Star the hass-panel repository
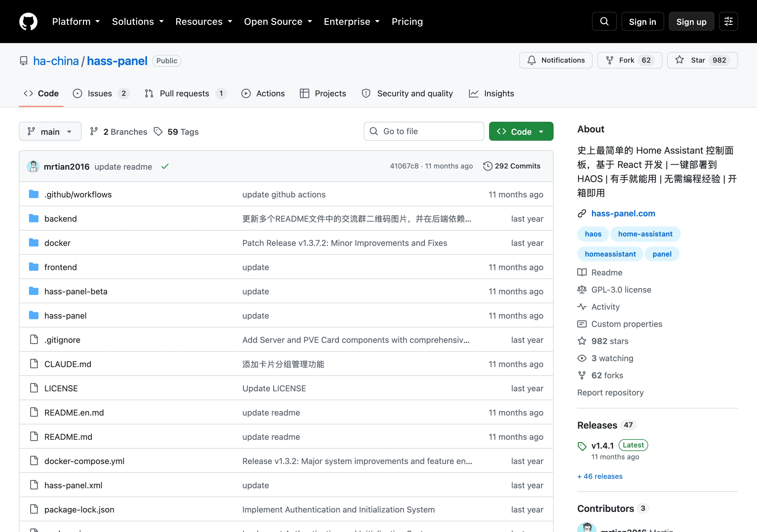 coord(702,60)
